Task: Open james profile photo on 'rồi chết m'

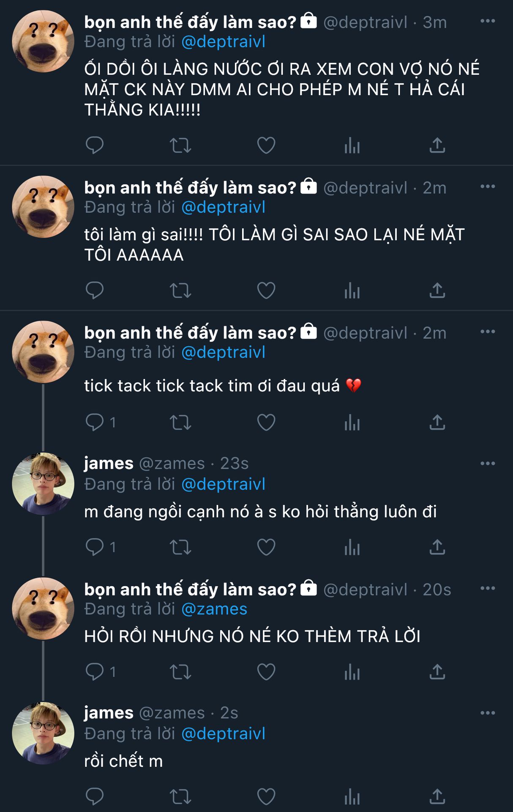Action: pyautogui.click(x=43, y=733)
